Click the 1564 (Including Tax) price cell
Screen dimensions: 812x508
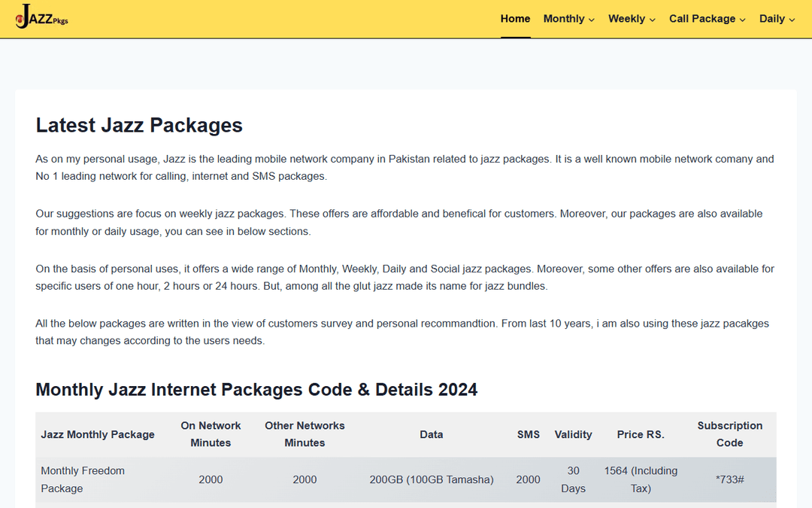641,479
